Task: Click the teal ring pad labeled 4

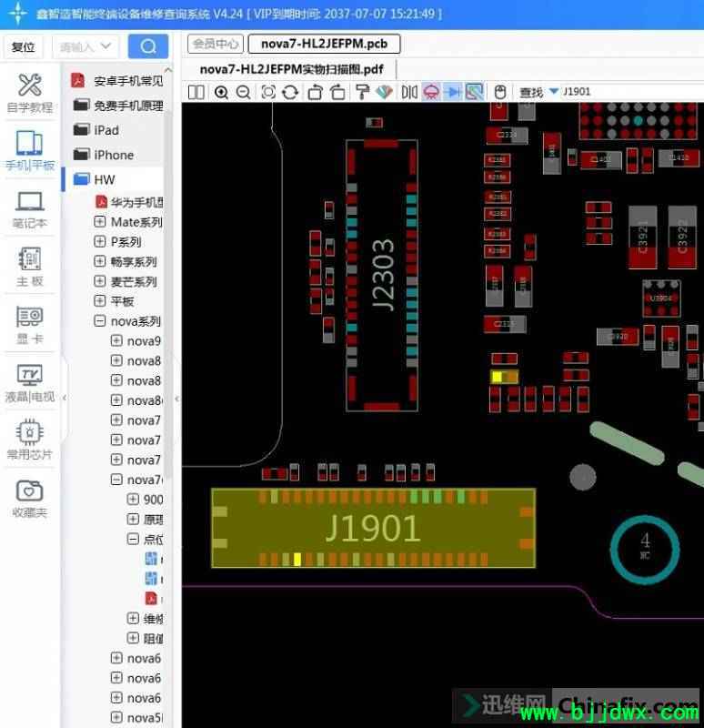Action: tap(645, 550)
